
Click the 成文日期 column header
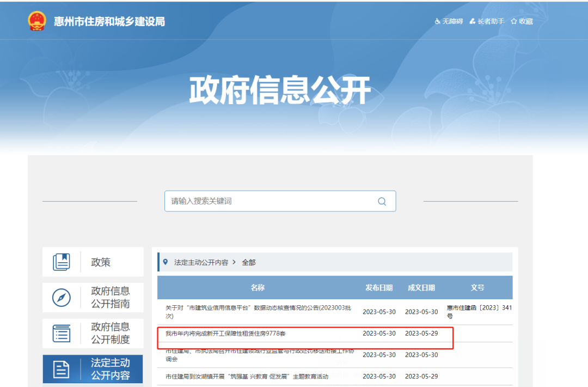tap(421, 288)
